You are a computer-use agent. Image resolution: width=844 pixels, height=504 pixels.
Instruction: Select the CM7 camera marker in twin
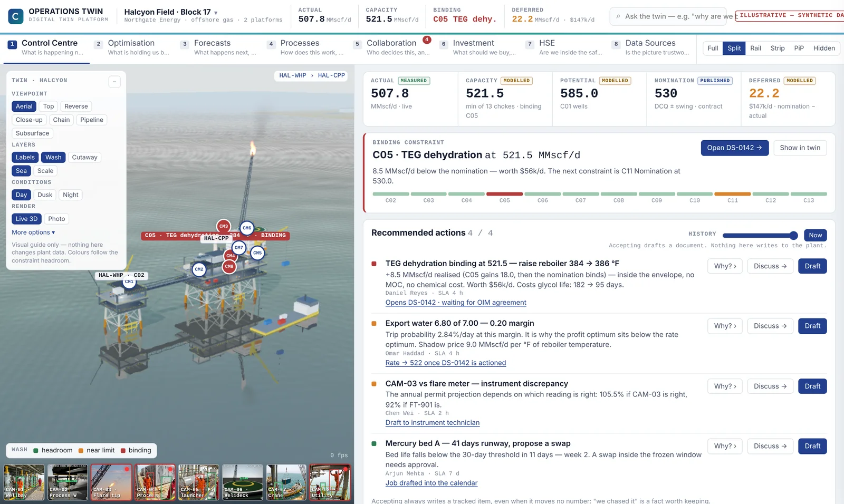tap(239, 247)
